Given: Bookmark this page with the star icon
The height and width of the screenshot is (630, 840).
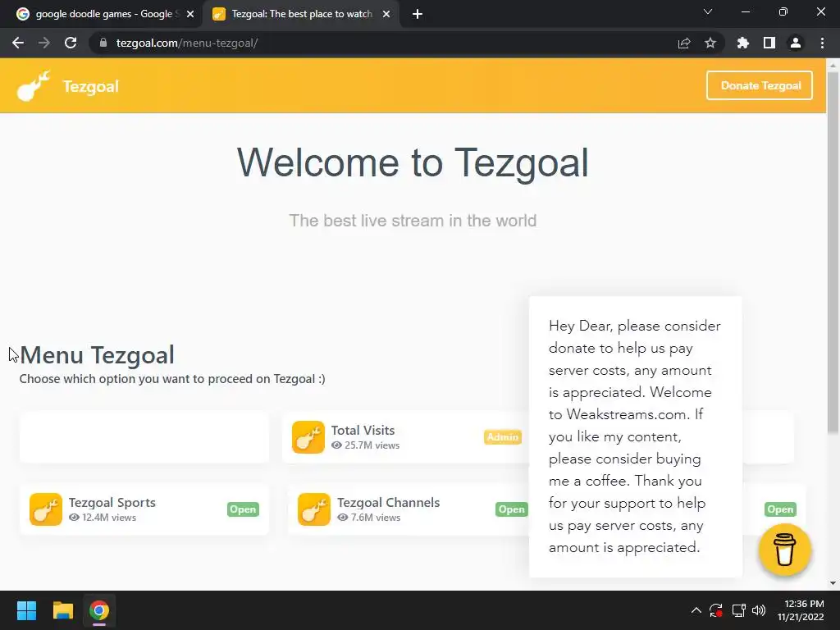Looking at the screenshot, I should (710, 43).
